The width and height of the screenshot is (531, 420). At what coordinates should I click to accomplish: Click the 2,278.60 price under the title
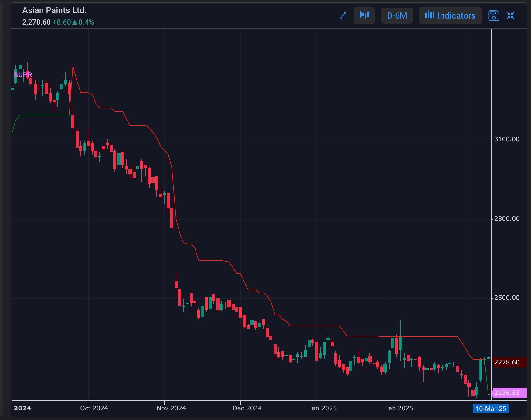[x=36, y=22]
